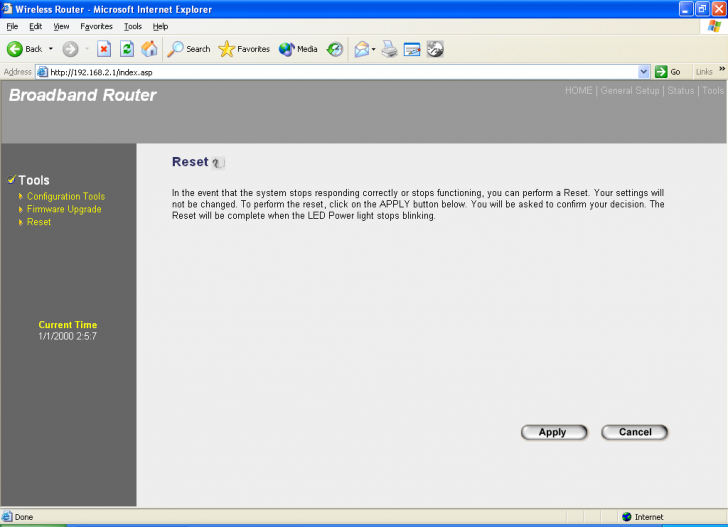This screenshot has height=527, width=728.
Task: Click the Apply button
Action: [x=554, y=432]
